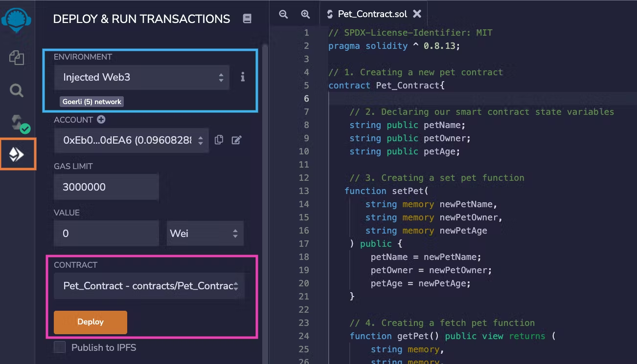Click the Gas Limit input field
The image size is (637, 364).
[106, 187]
